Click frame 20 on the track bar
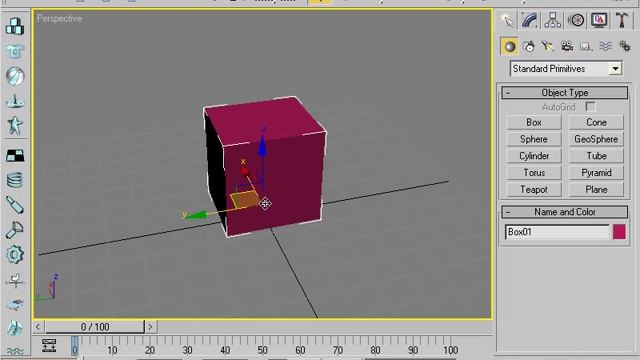Screen dimensions: 640x360 (150, 350)
